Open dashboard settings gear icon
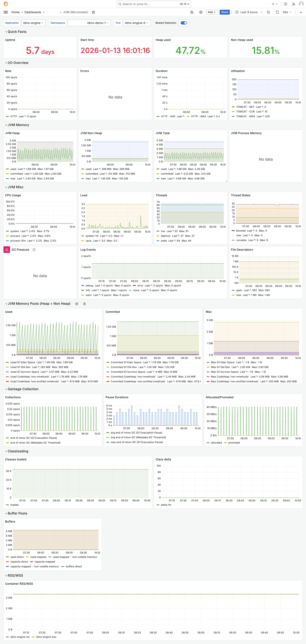The image size is (306, 644). (x=201, y=12)
